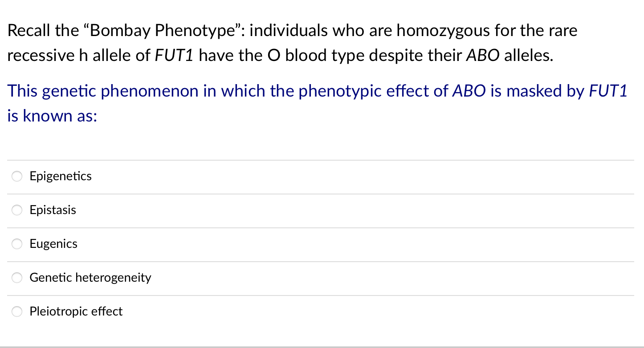The image size is (644, 348).
Task: Select the Epistasis radio button
Action: tap(17, 210)
